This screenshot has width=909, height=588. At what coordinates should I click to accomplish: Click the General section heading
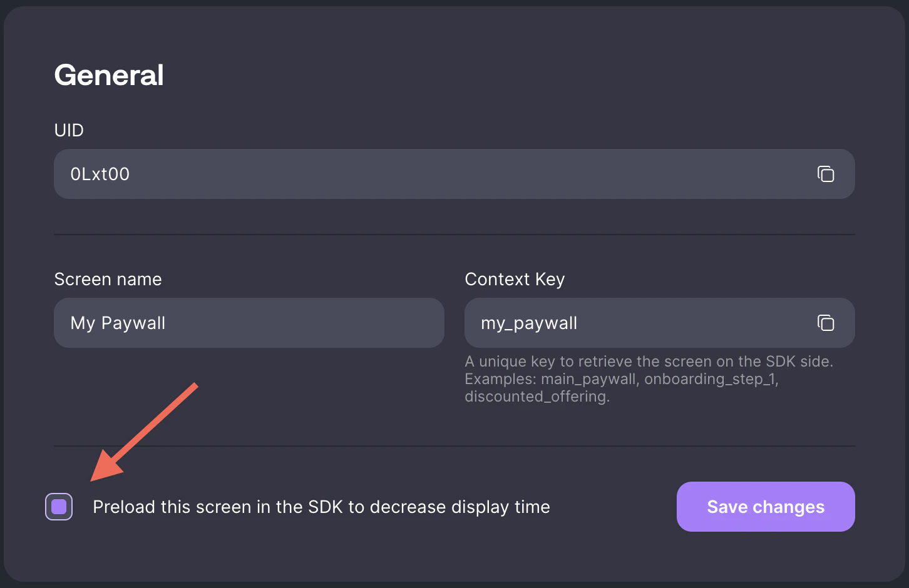pyautogui.click(x=109, y=75)
